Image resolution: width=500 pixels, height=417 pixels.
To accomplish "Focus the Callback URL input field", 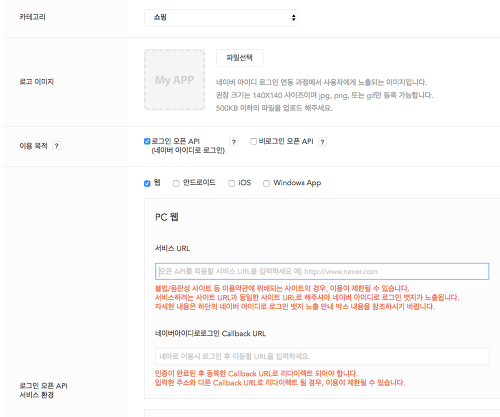I will coord(322,356).
